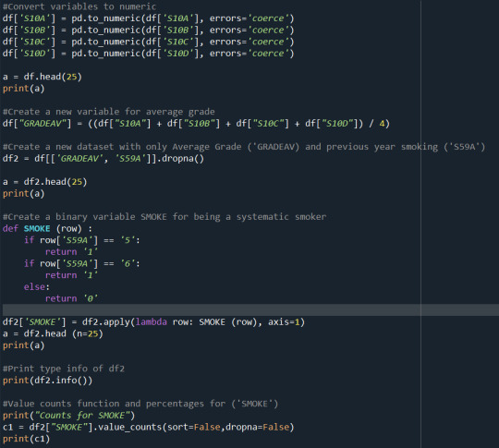
Task: Click the comment '#Print type info of df2'
Action: pyautogui.click(x=64, y=369)
